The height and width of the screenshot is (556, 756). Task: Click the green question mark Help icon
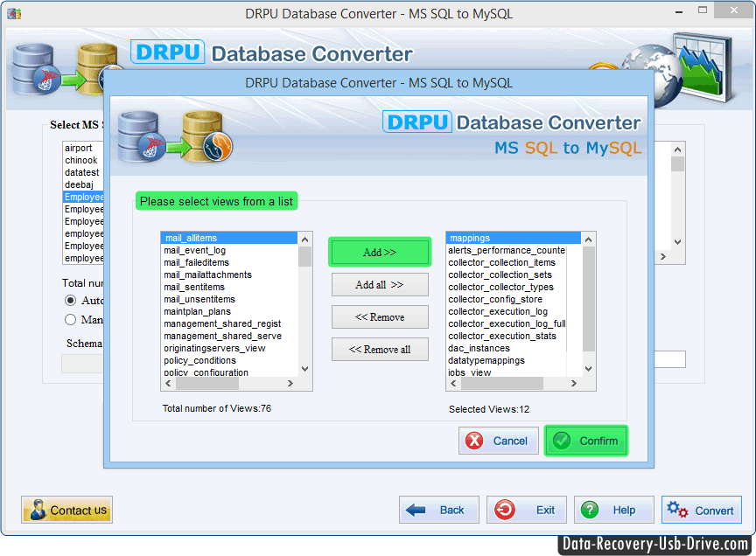pos(590,510)
